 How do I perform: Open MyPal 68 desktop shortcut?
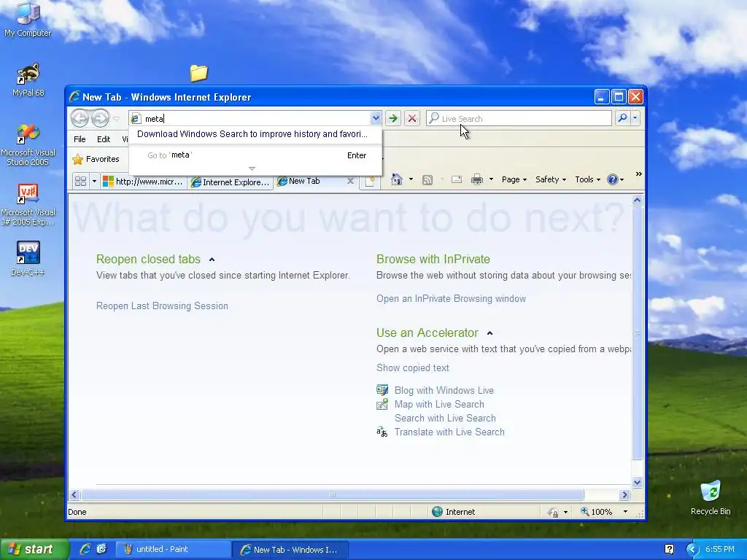click(28, 80)
